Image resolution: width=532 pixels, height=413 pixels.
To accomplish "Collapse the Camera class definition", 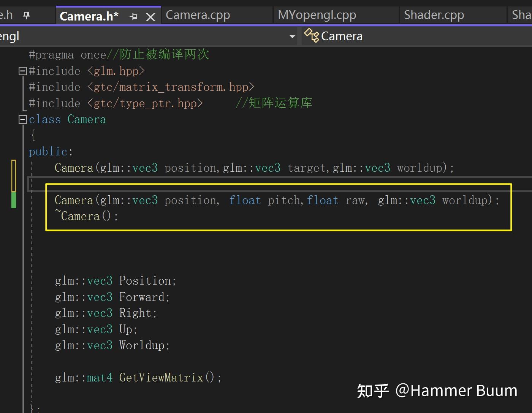I will pyautogui.click(x=22, y=119).
